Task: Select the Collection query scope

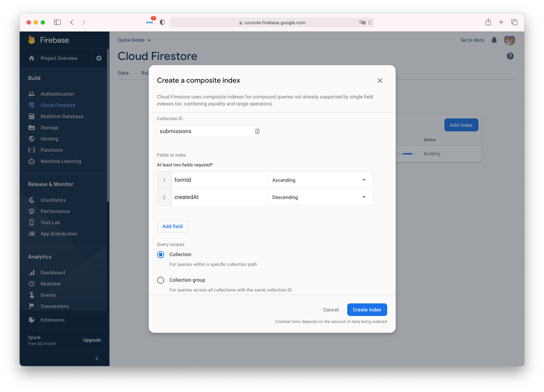Action: [x=161, y=255]
